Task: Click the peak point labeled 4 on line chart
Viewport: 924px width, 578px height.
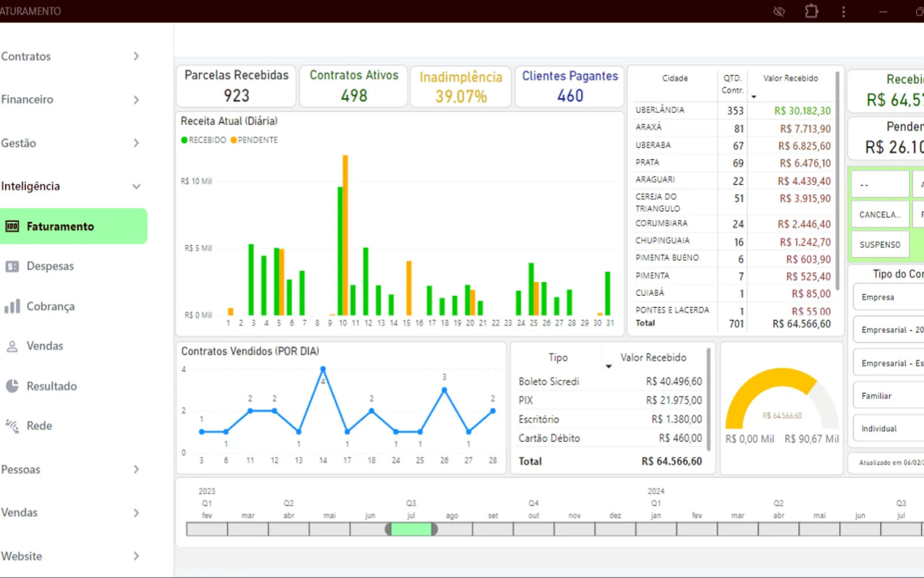Action: pyautogui.click(x=323, y=369)
